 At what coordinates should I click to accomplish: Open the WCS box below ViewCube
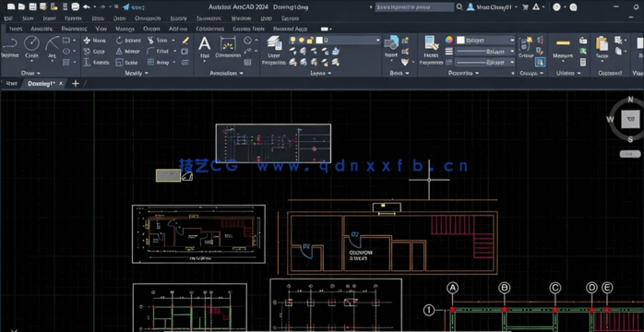(629, 154)
